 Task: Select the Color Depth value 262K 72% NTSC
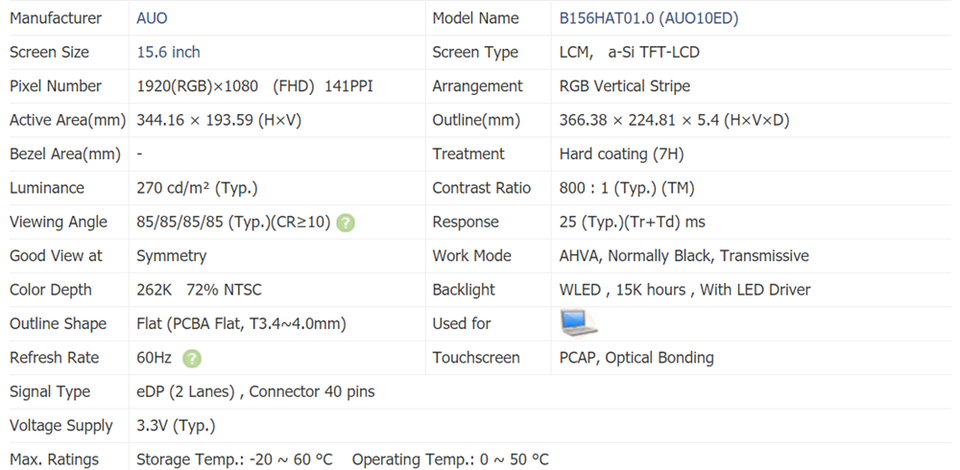(199, 290)
